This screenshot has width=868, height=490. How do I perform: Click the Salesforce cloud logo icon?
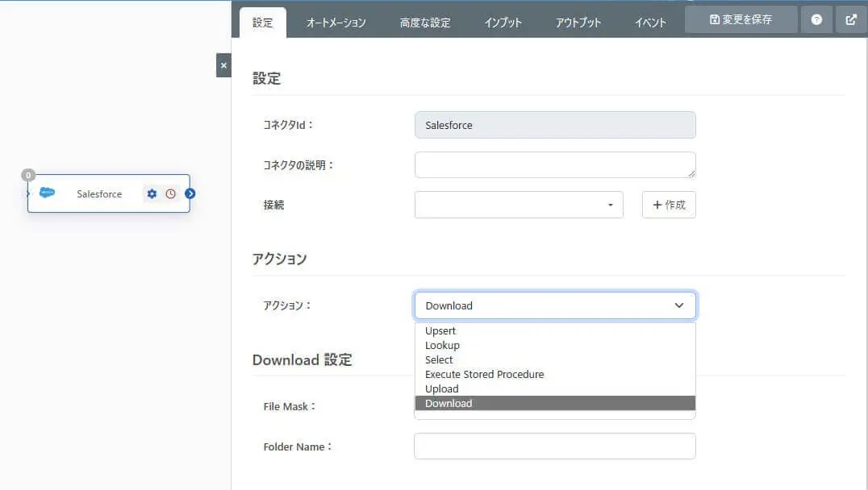coord(47,193)
